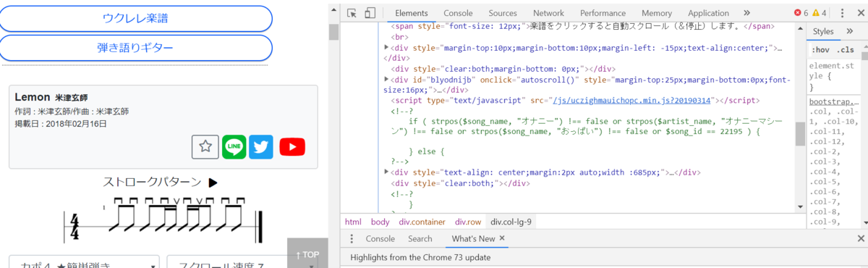Toggle the device toolbar icon
Viewport: 868px width, 268px height.
[x=370, y=13]
